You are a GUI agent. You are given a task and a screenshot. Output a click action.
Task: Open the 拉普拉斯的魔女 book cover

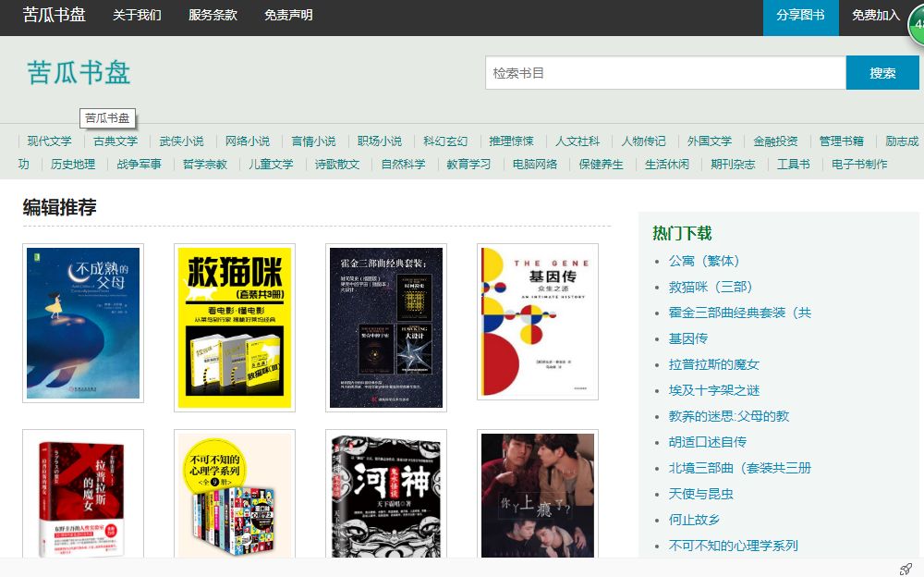tap(83, 495)
